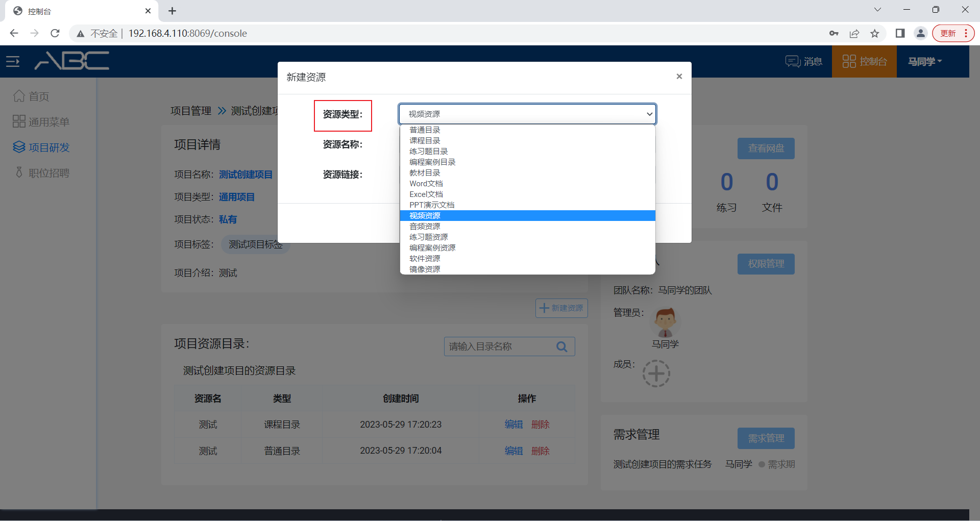Select 音频资源 option
This screenshot has width=980, height=521.
coord(527,227)
